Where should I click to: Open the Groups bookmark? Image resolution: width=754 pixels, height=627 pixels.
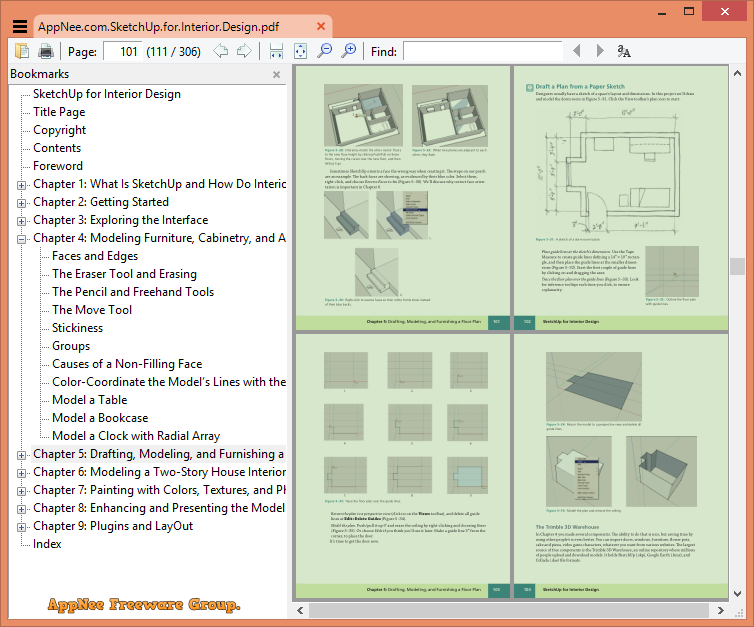(x=71, y=346)
